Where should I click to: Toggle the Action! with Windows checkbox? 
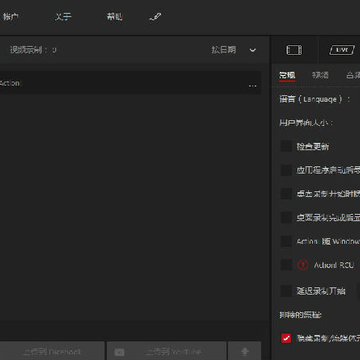286,241
